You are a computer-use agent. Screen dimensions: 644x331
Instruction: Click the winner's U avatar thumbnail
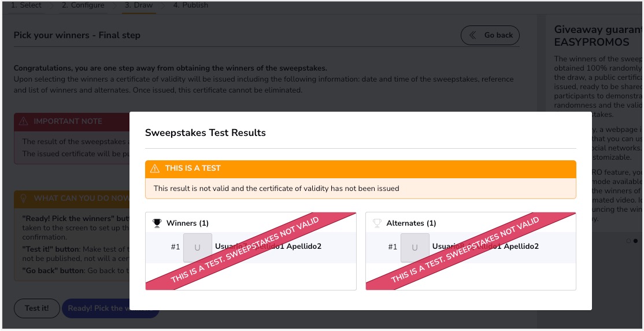coord(198,248)
